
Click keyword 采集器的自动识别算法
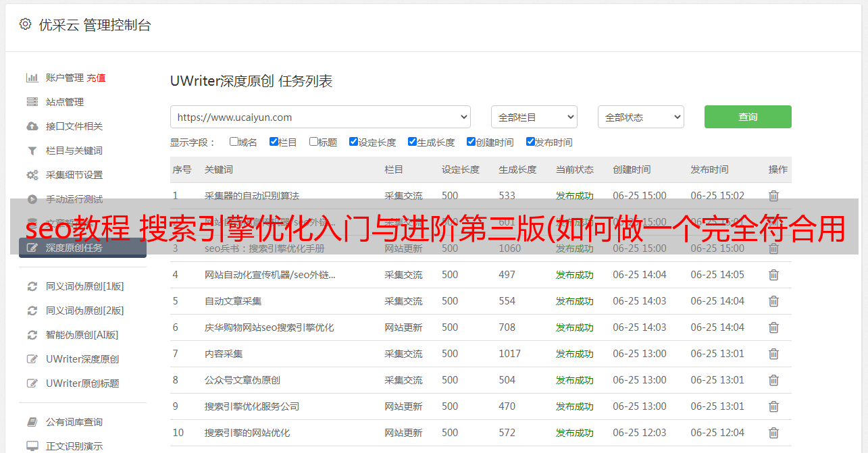(x=252, y=196)
